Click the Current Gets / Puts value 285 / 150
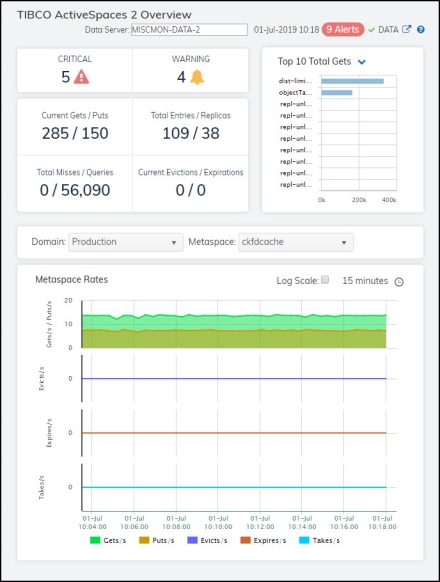This screenshot has height=582, width=440. (x=75, y=133)
